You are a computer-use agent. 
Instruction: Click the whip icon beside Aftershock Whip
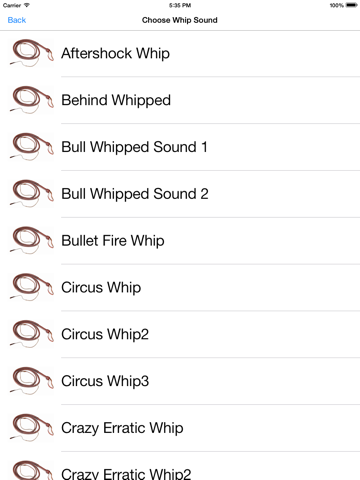(x=31, y=53)
